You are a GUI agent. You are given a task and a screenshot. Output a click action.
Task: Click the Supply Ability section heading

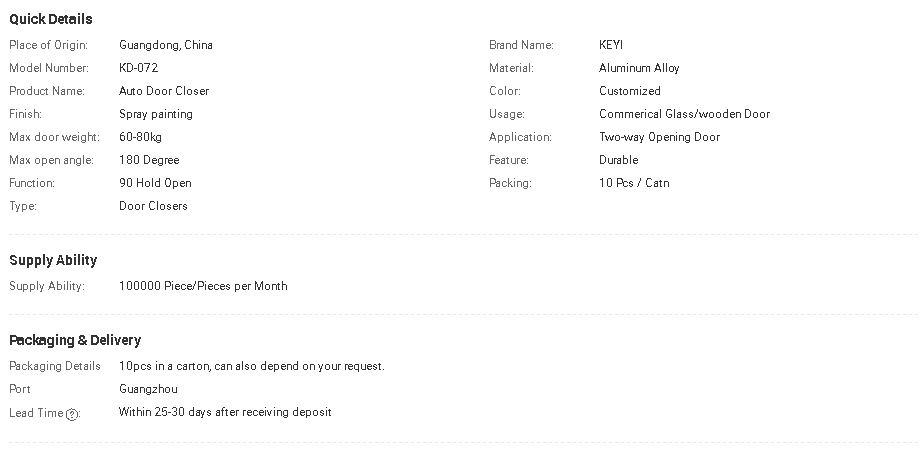(53, 260)
